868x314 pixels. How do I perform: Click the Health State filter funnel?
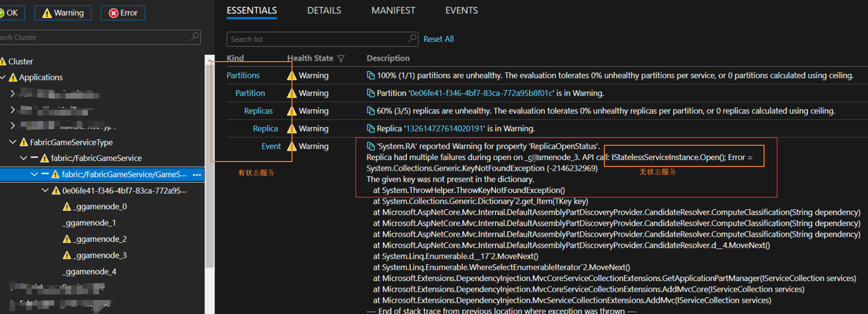[x=341, y=58]
